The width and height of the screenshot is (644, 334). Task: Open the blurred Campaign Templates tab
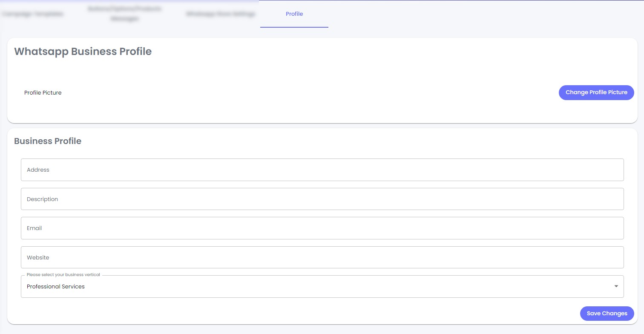click(x=32, y=14)
